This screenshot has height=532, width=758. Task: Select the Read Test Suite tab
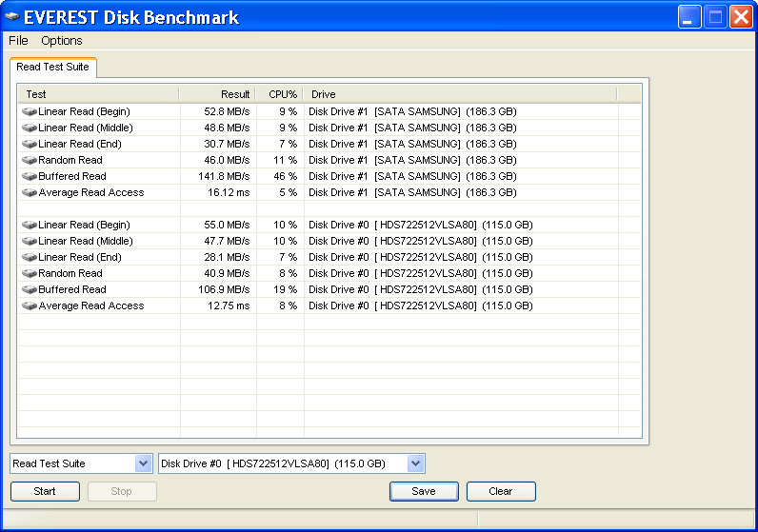click(52, 68)
